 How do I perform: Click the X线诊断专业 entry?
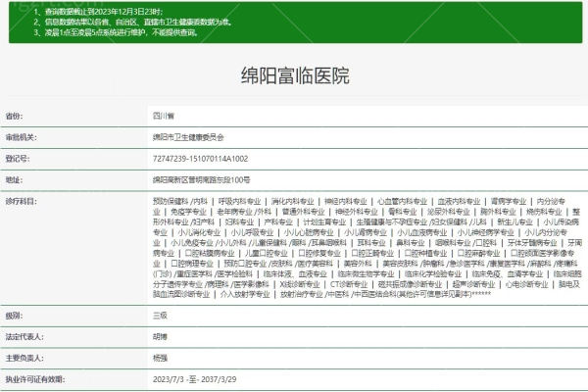pyautogui.click(x=300, y=284)
